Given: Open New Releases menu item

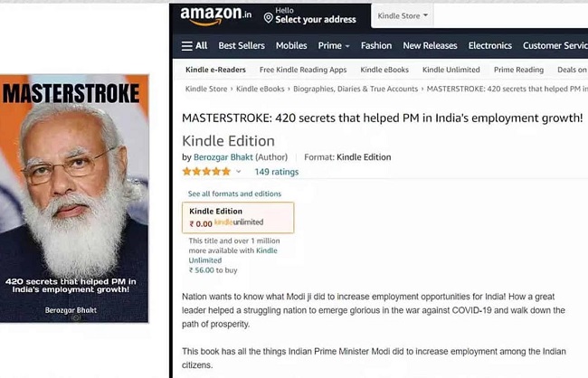Looking at the screenshot, I should 430,46.
